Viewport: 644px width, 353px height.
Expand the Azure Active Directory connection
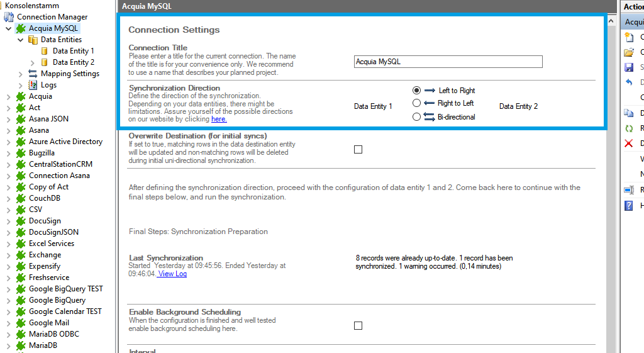pos(8,142)
